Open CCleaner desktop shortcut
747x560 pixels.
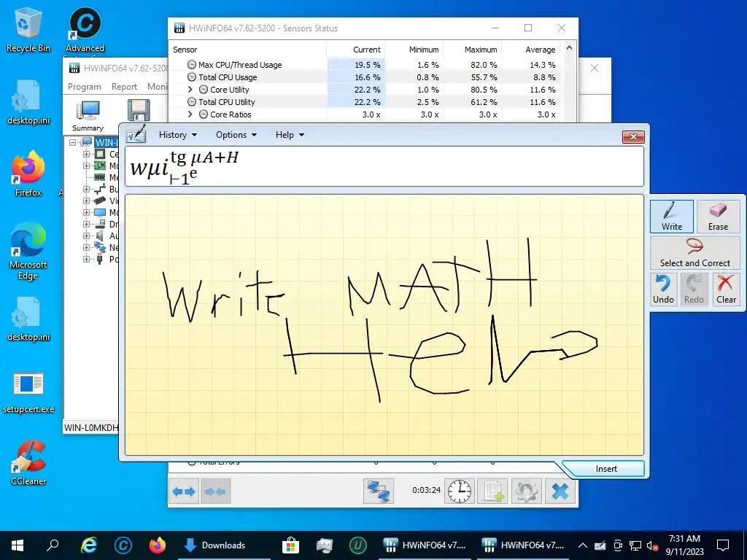tap(28, 463)
